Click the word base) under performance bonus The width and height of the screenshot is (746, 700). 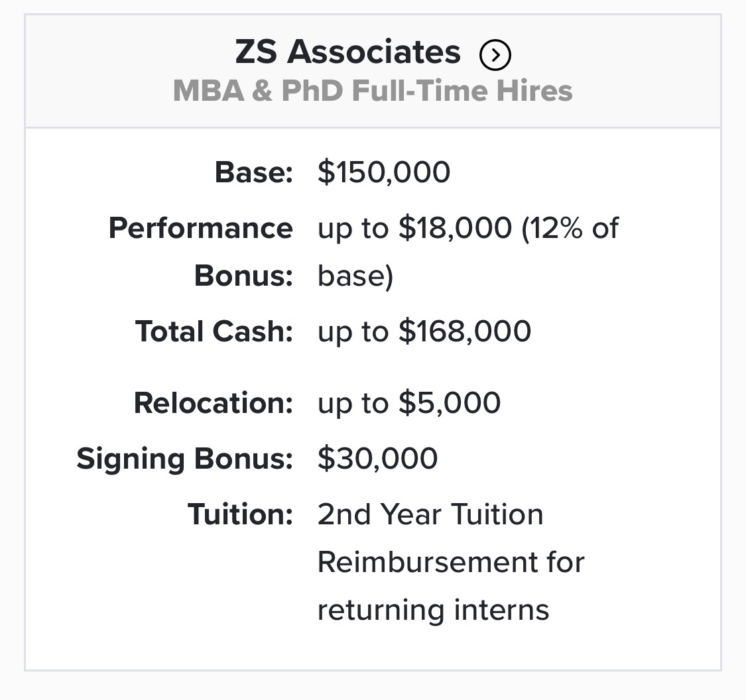tap(355, 276)
